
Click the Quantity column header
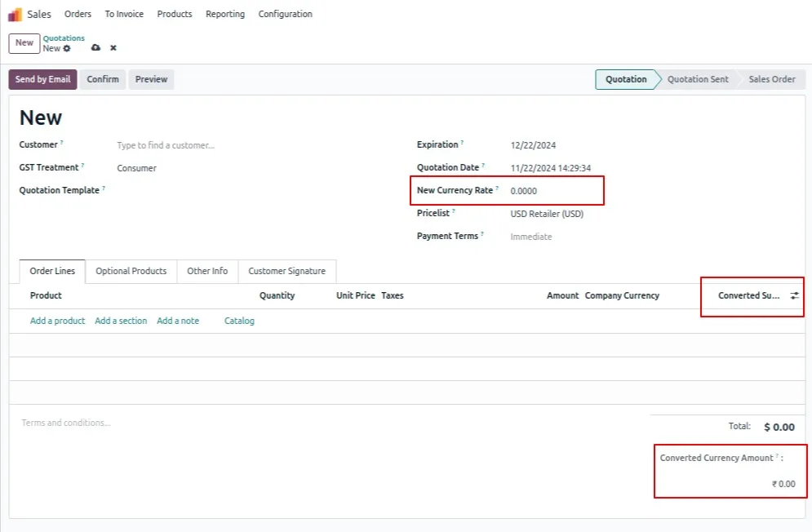pyautogui.click(x=277, y=295)
